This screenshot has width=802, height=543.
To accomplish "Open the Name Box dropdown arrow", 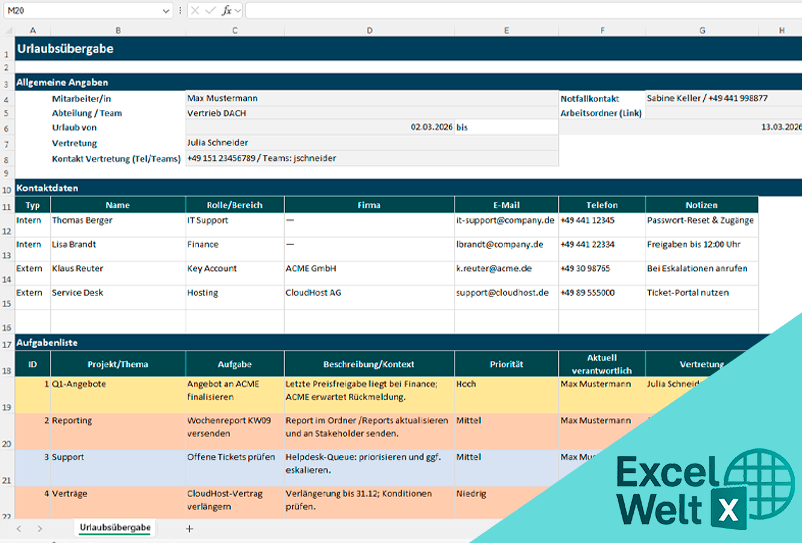I will coord(165,10).
